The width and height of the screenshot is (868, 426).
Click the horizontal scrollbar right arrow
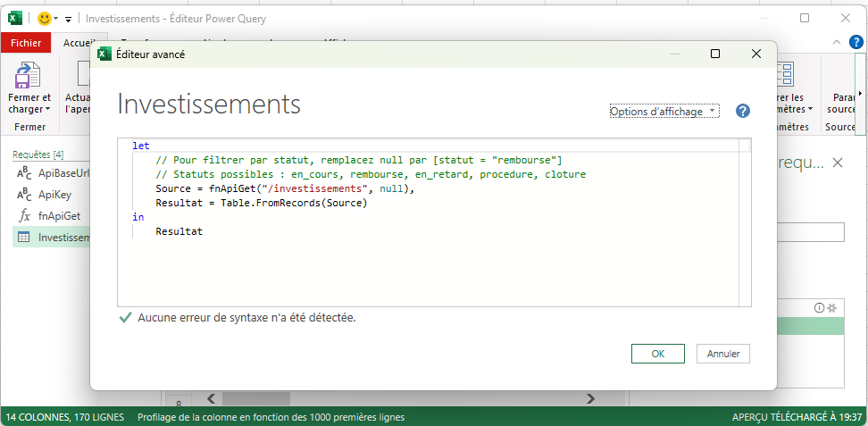pos(590,398)
